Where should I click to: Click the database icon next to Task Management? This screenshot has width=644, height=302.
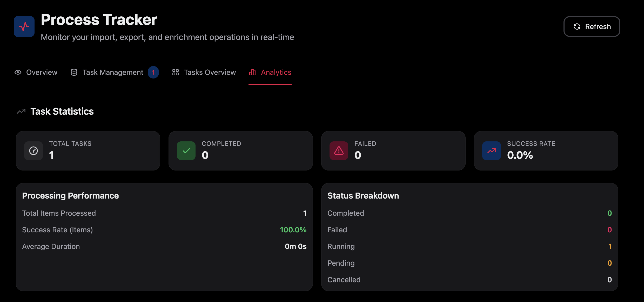point(74,72)
